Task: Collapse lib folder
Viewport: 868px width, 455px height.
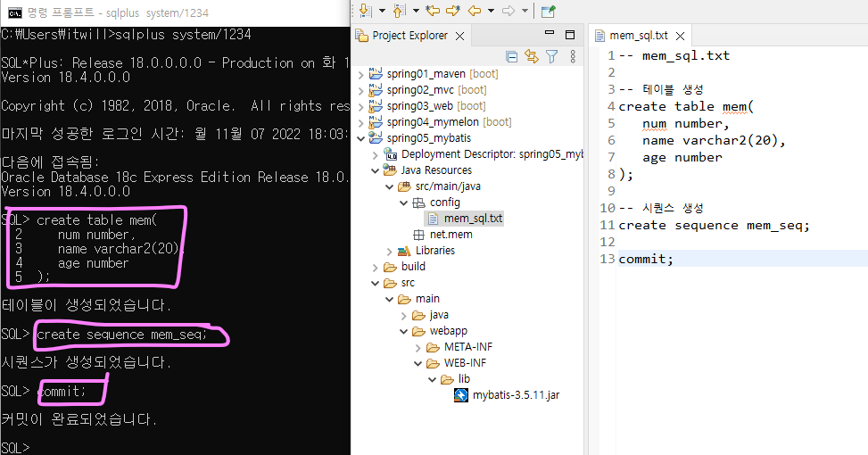Action: 433,379
